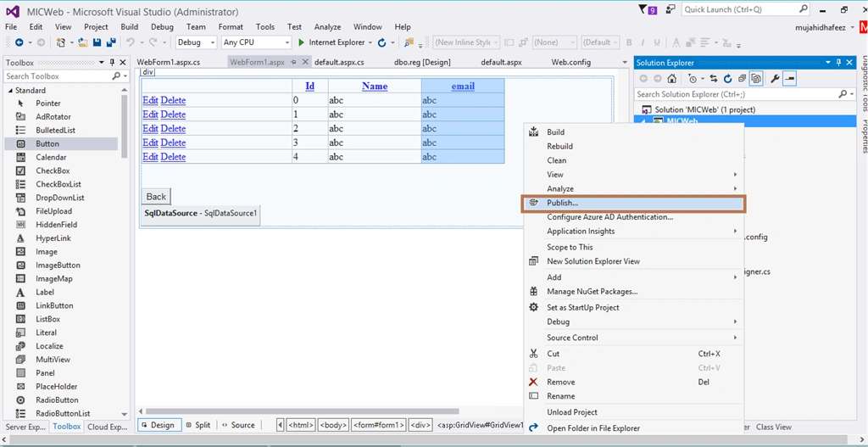Click Solution Explorer Home icon

coord(671,79)
